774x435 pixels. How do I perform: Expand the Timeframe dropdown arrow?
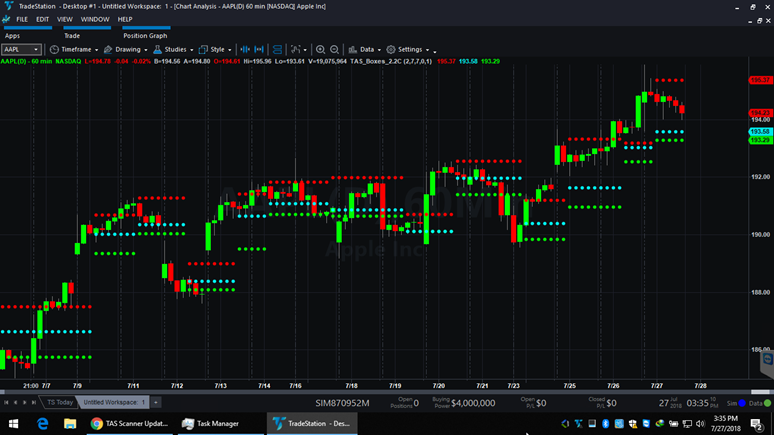[96, 50]
